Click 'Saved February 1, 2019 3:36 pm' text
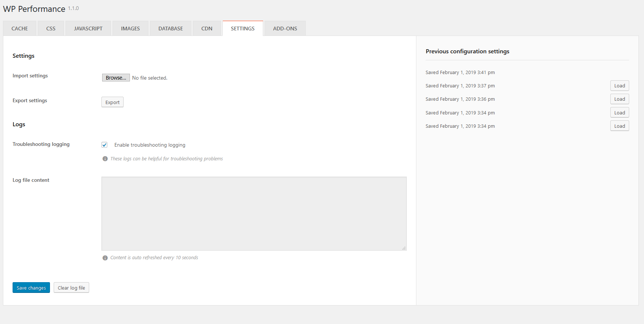 point(460,99)
